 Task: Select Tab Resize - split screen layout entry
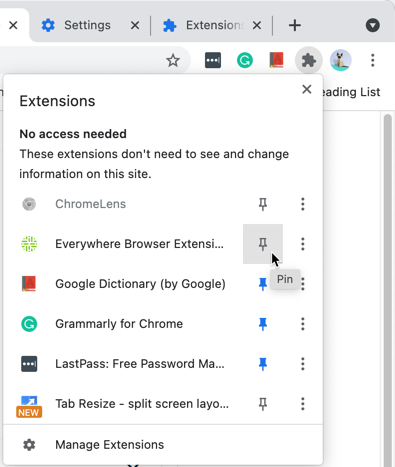[x=123, y=404]
